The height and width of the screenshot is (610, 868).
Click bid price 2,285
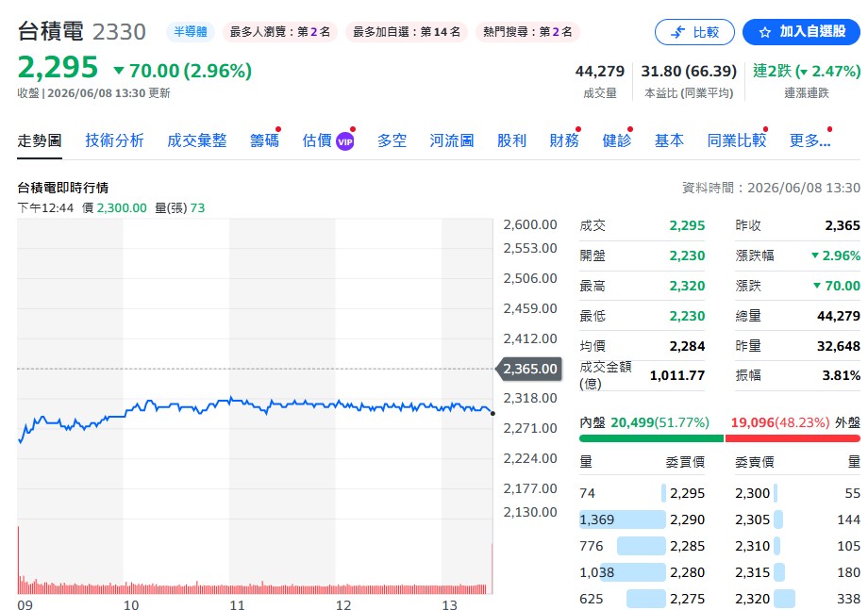coord(687,547)
